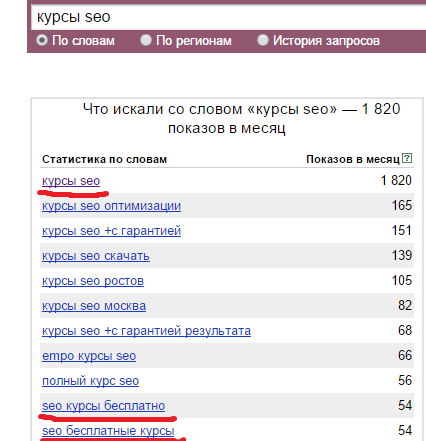Open the 'курсы seo оптимизации' link

111,206
